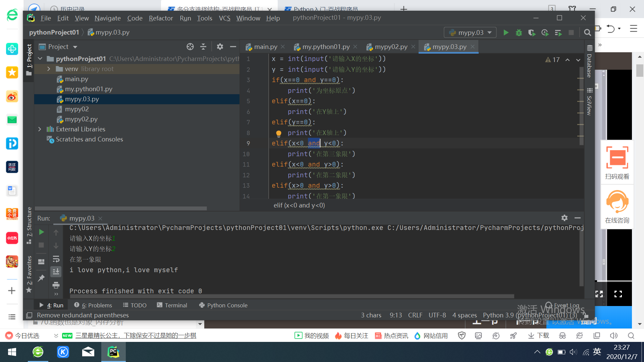Open the Python Console tab
This screenshot has width=644, height=362.
tap(223, 305)
